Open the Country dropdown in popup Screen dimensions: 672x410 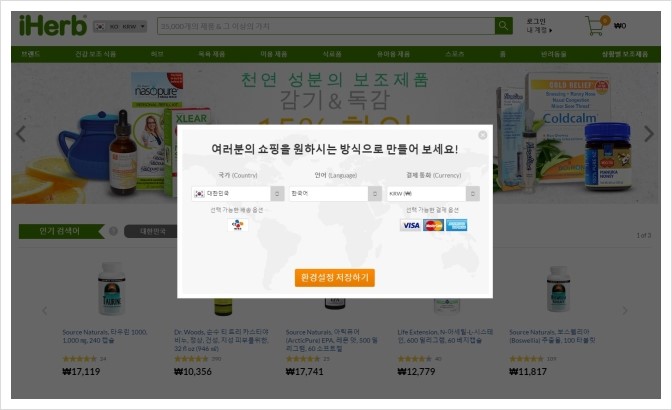[x=237, y=194]
